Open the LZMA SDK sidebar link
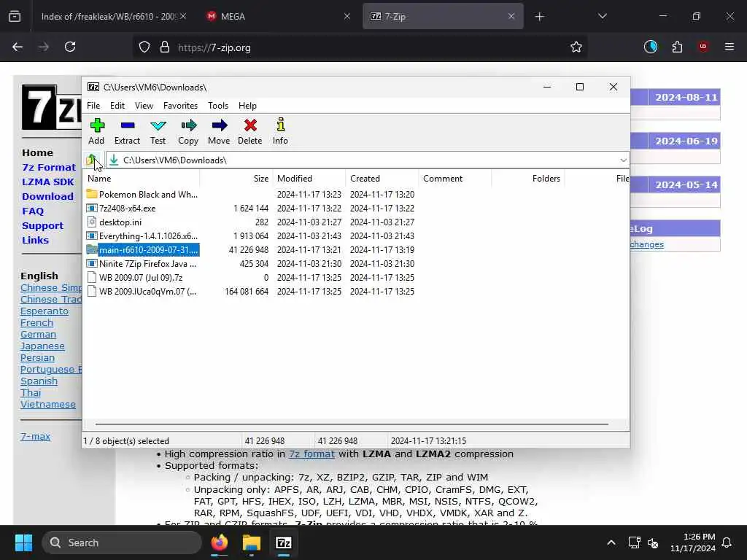 (48, 182)
